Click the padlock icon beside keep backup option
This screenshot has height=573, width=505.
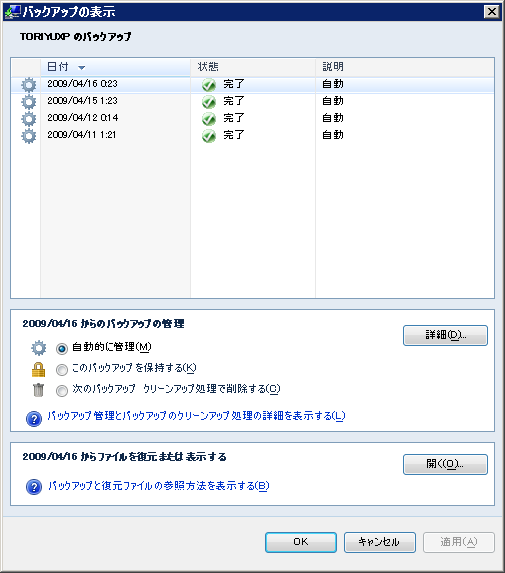pyautogui.click(x=38, y=369)
